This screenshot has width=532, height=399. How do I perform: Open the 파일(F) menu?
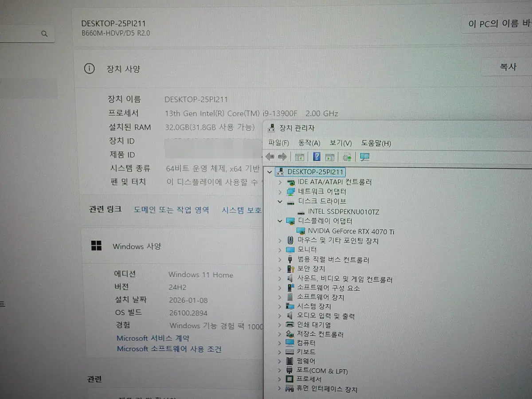pos(279,143)
